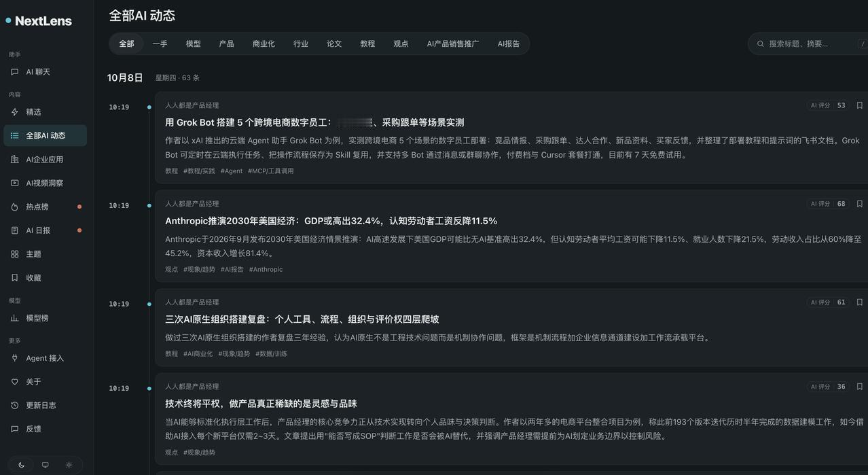
Task: Click the #Anthropic tag
Action: tap(266, 270)
